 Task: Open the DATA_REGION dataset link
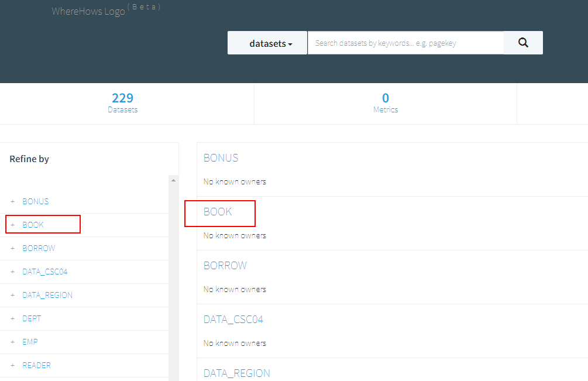pyautogui.click(x=237, y=373)
